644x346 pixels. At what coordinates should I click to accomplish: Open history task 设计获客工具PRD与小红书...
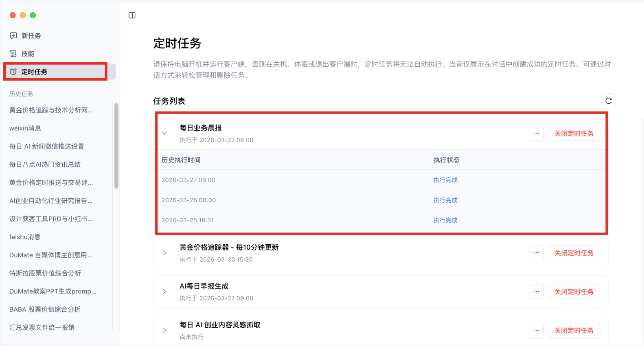(x=51, y=219)
